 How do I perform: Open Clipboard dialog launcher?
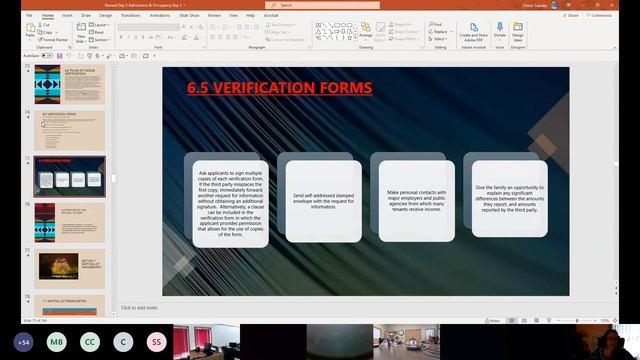tap(70, 47)
